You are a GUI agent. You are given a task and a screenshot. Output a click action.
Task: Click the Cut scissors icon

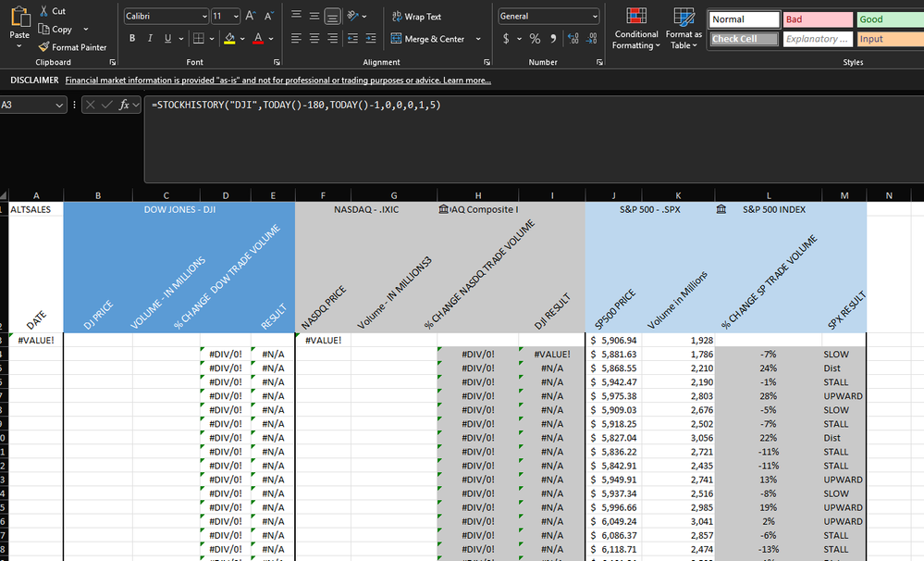pos(44,11)
